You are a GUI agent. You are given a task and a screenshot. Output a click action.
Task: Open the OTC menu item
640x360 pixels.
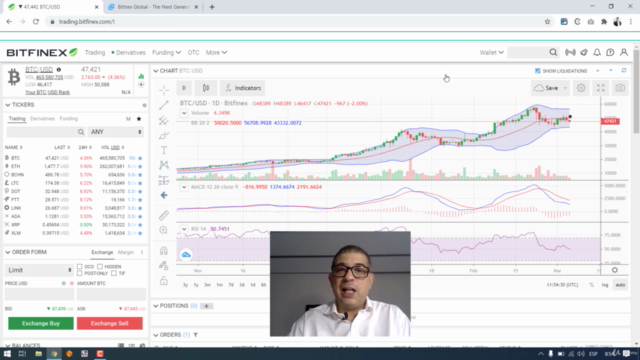[x=193, y=53]
